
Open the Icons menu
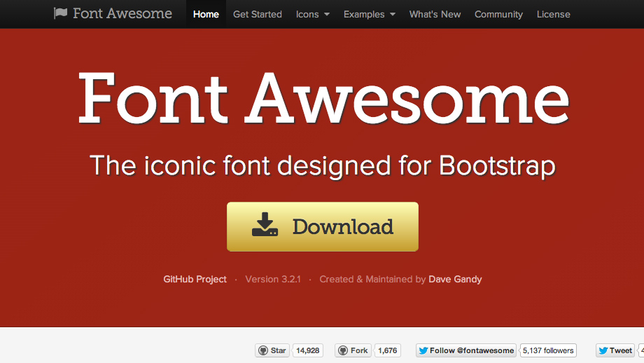[313, 15]
